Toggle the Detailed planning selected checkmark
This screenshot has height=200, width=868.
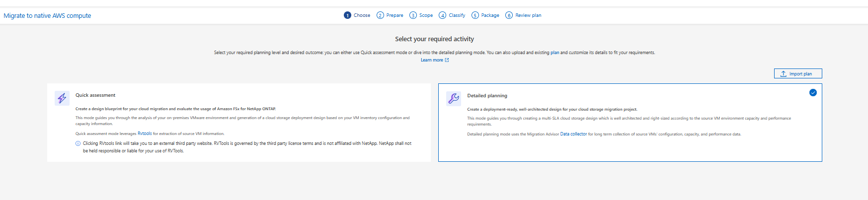tap(813, 93)
